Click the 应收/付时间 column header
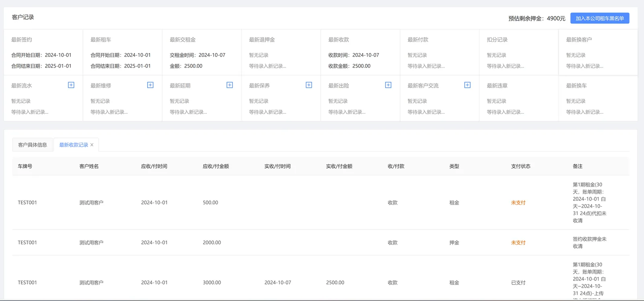Screen dimensions: 644x301 (154, 166)
